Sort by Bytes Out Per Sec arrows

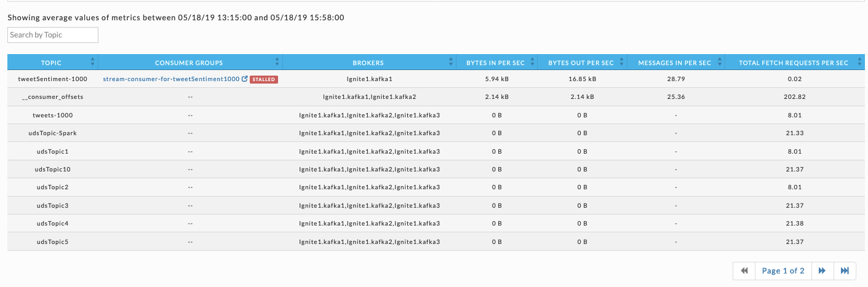pos(622,62)
